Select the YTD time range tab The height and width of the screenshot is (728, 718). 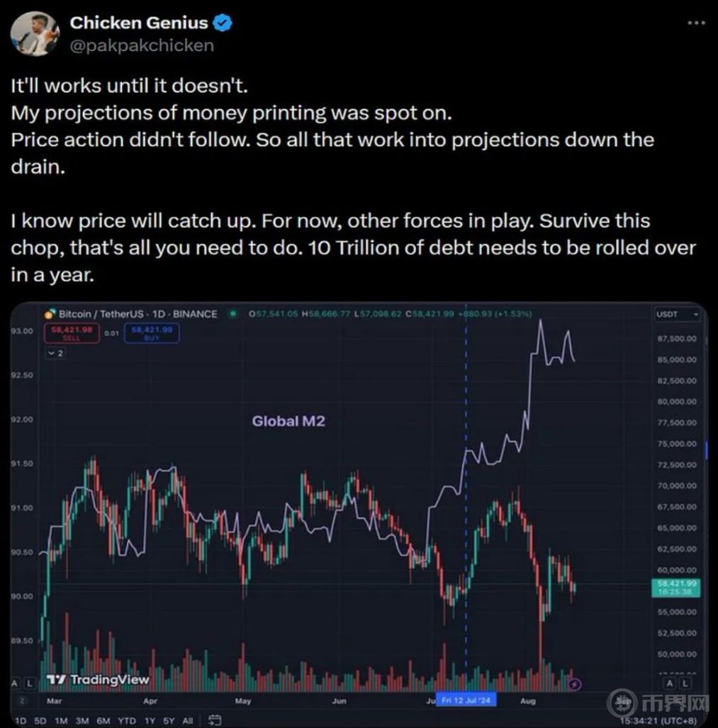127,720
